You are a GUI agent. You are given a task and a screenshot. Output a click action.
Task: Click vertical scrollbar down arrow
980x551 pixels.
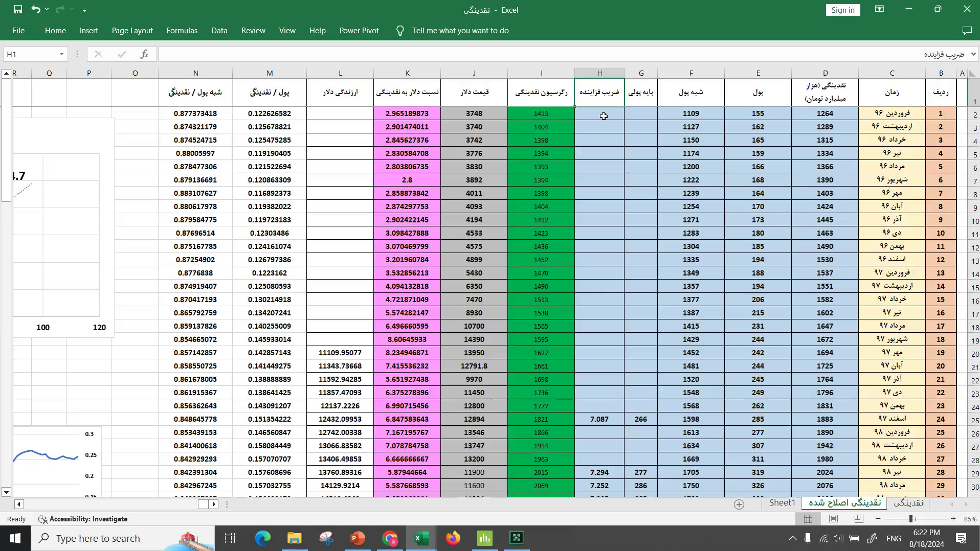[x=6, y=492]
